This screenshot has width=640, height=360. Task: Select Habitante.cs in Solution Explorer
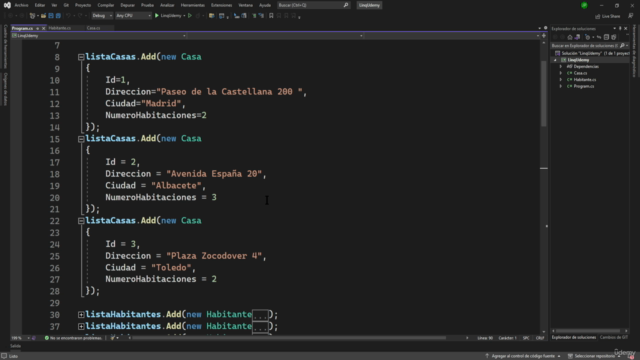(x=585, y=80)
